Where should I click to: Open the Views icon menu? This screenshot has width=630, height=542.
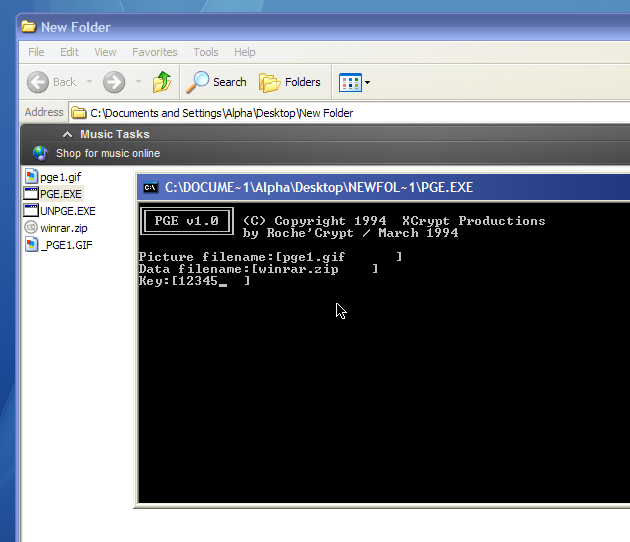tap(354, 82)
